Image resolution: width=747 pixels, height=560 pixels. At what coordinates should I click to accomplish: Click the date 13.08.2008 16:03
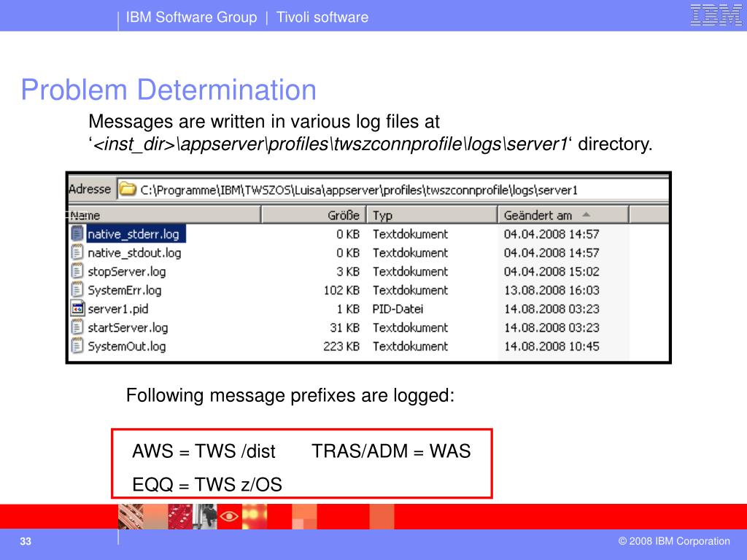click(551, 290)
